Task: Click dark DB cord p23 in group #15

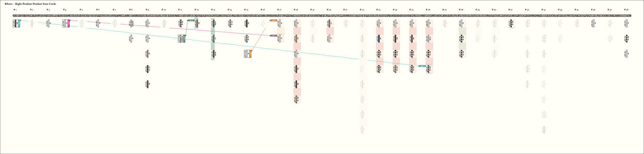Action: click(247, 23)
